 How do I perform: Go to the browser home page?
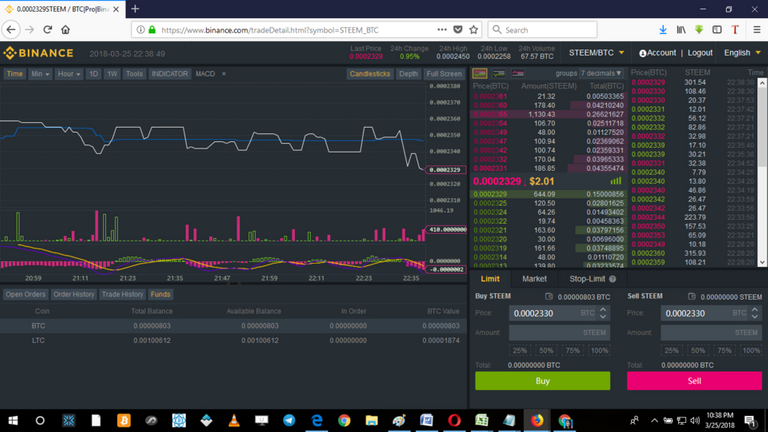click(66, 30)
